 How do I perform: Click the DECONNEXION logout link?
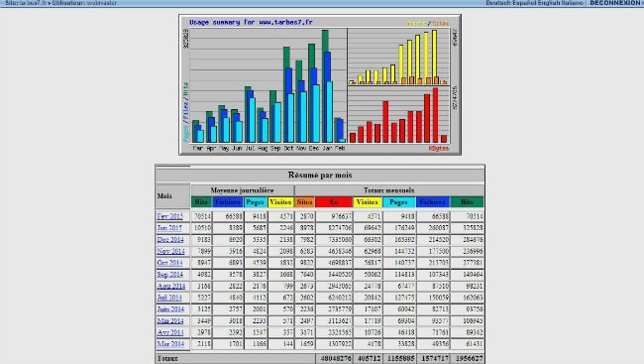(x=615, y=3)
